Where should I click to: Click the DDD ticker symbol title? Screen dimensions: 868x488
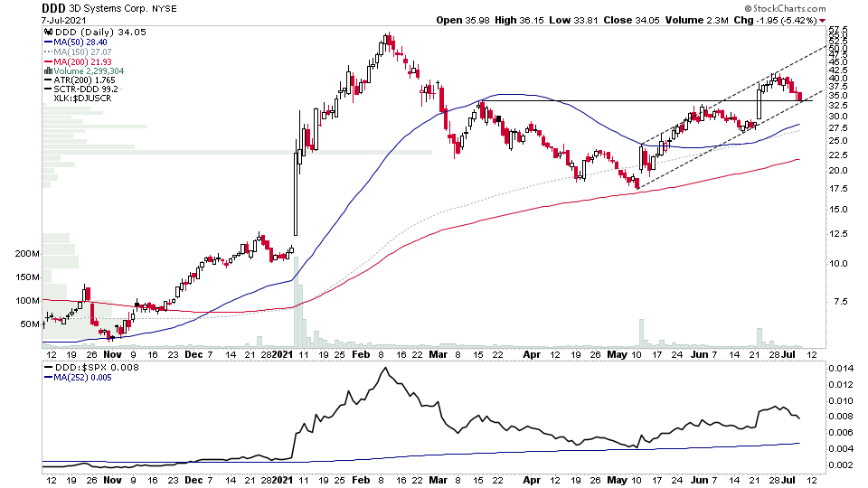click(x=53, y=8)
